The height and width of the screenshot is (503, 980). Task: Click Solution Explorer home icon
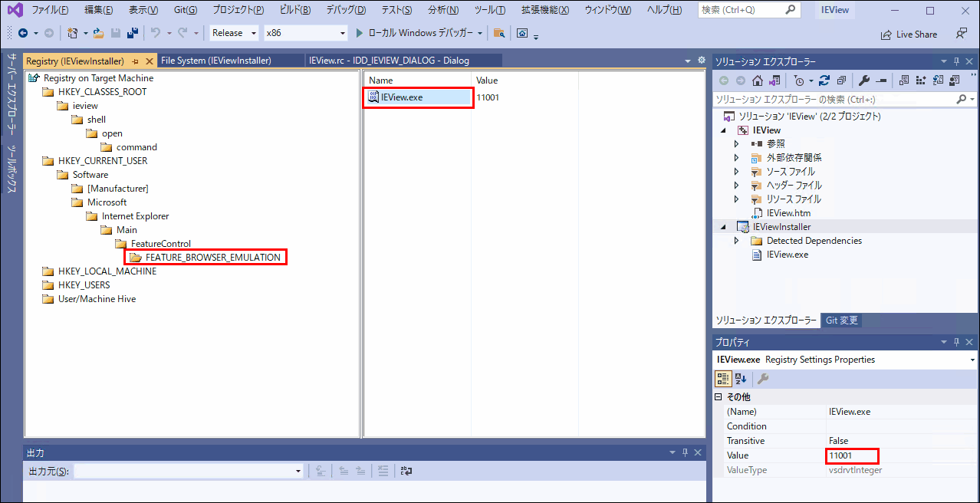757,81
